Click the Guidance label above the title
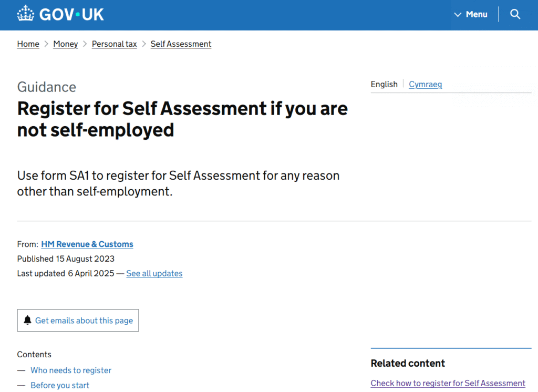 click(x=47, y=87)
